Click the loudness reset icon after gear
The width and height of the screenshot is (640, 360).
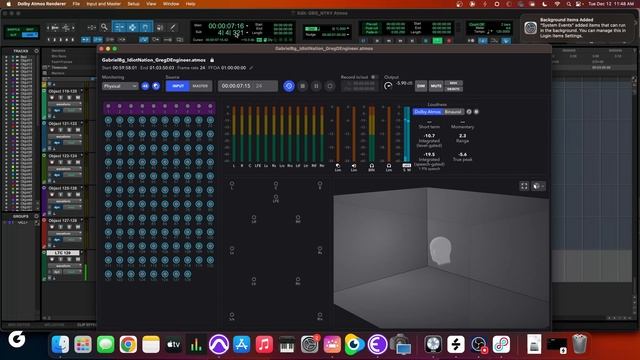tap(476, 112)
